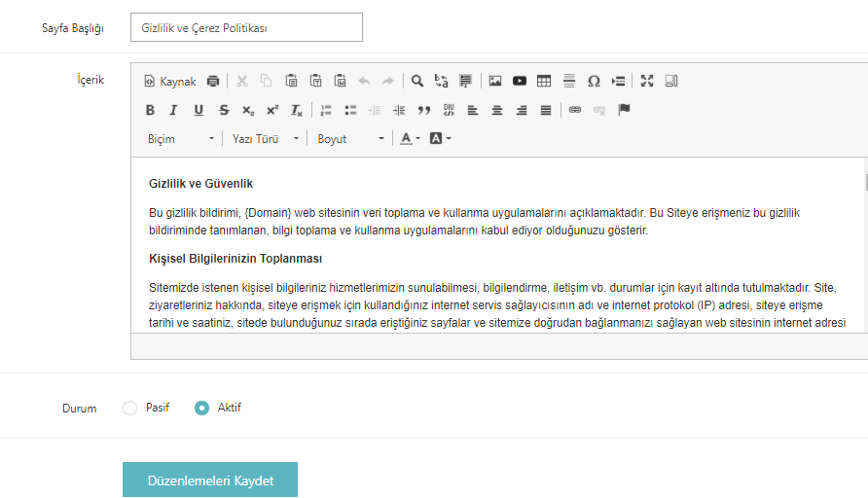Open the Replace icon

(441, 82)
